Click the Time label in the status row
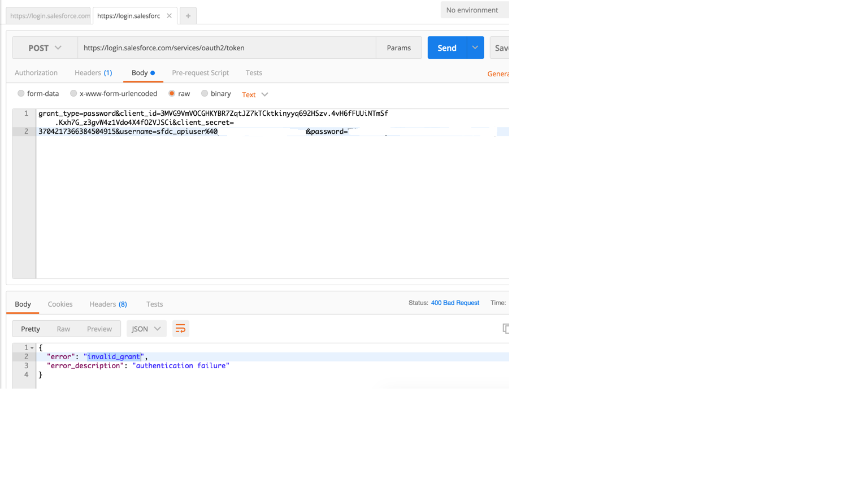 [498, 303]
